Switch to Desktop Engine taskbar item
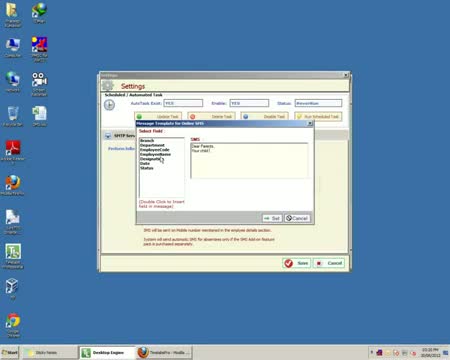The height and width of the screenshot is (360, 450). click(107, 352)
